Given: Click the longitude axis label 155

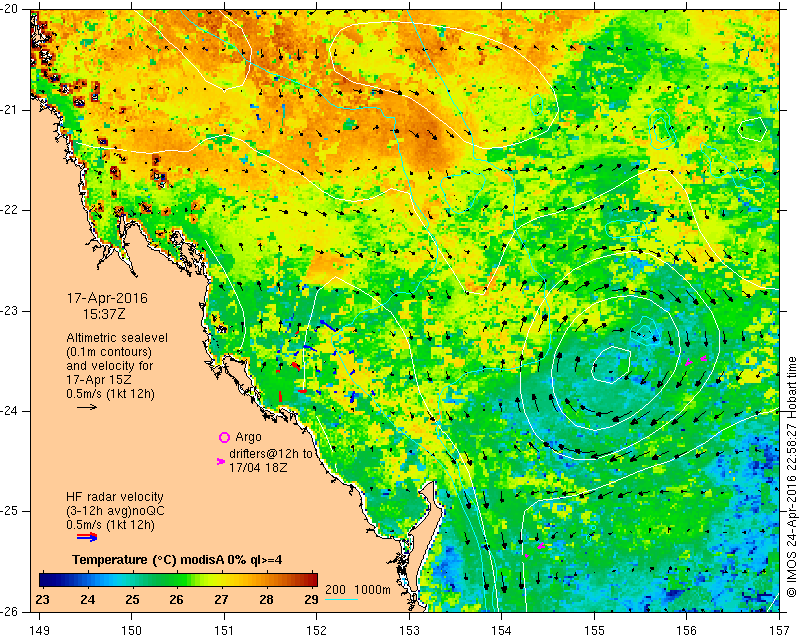Looking at the screenshot, I should 594,630.
